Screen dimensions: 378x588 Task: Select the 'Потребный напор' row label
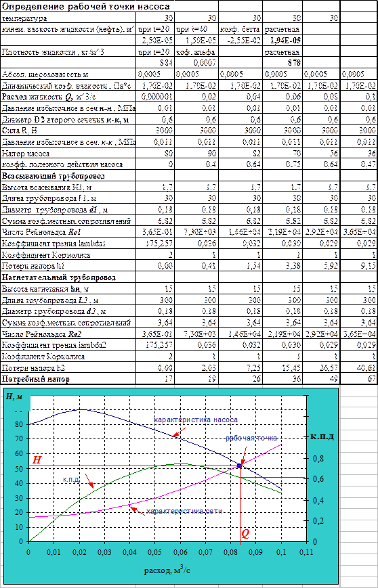tap(36, 379)
